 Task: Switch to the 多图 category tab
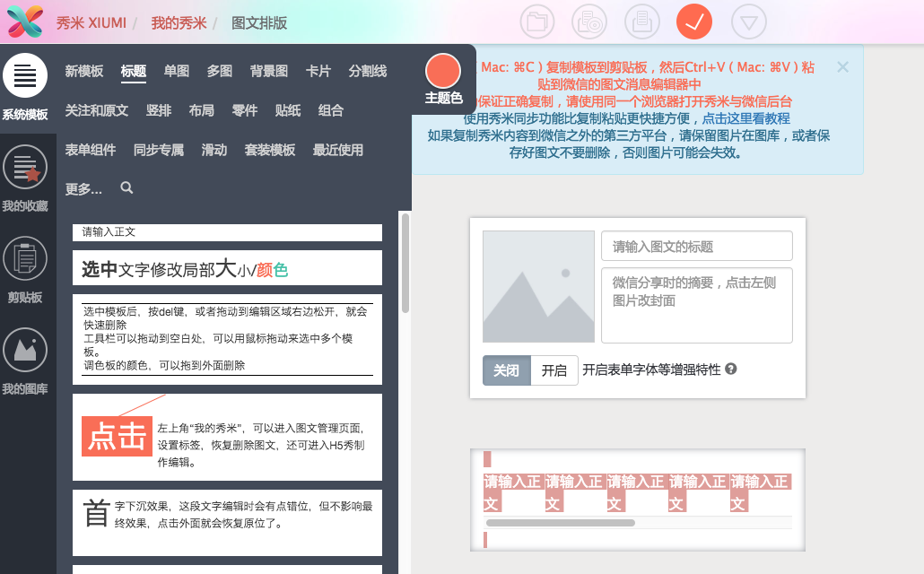(x=219, y=72)
